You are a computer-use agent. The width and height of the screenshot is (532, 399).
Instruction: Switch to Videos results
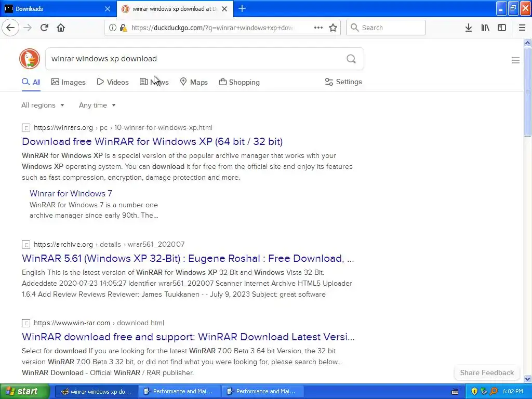(x=113, y=82)
